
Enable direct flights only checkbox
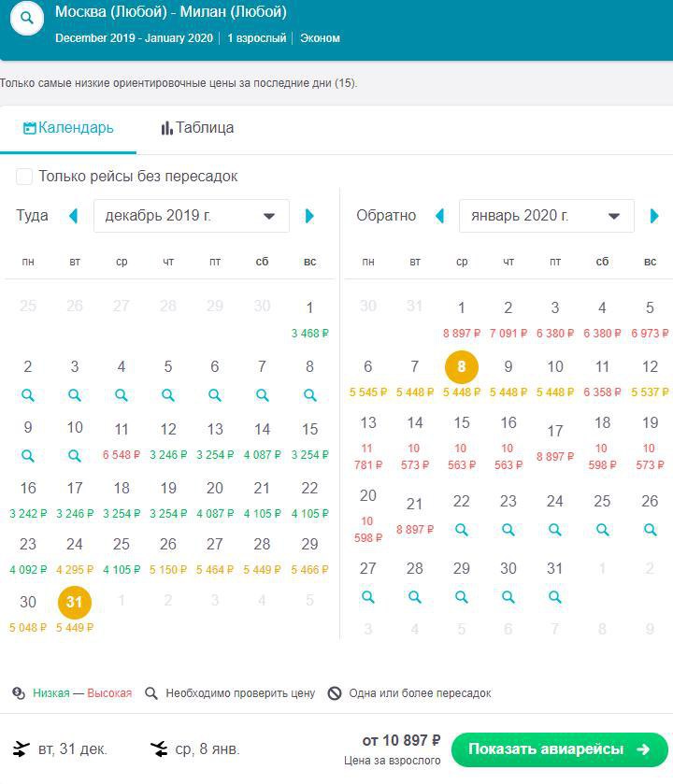tap(24, 176)
